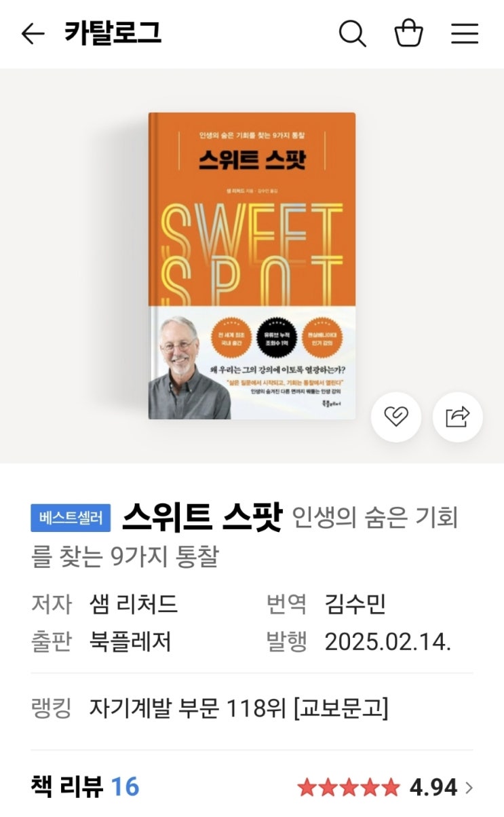Open translator 김수민 link
The height and width of the screenshot is (817, 504).
tap(355, 603)
